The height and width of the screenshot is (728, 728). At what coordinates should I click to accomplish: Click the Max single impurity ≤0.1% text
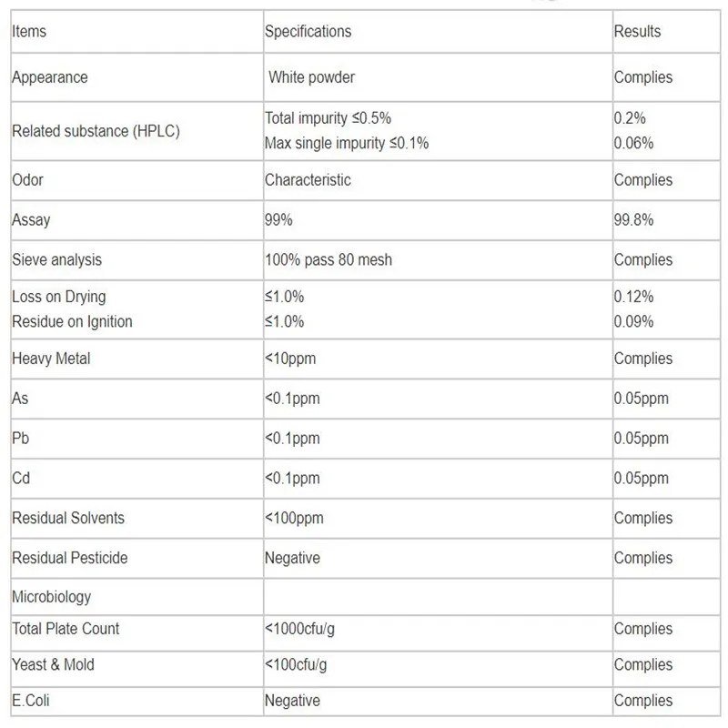click(346, 143)
